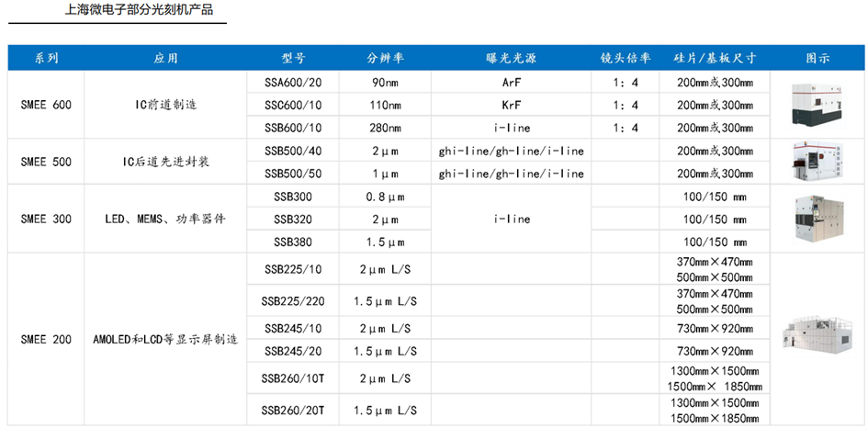Viewport: 868px width, 428px height.
Task: Select model SSB225/220
Action: 293,302
